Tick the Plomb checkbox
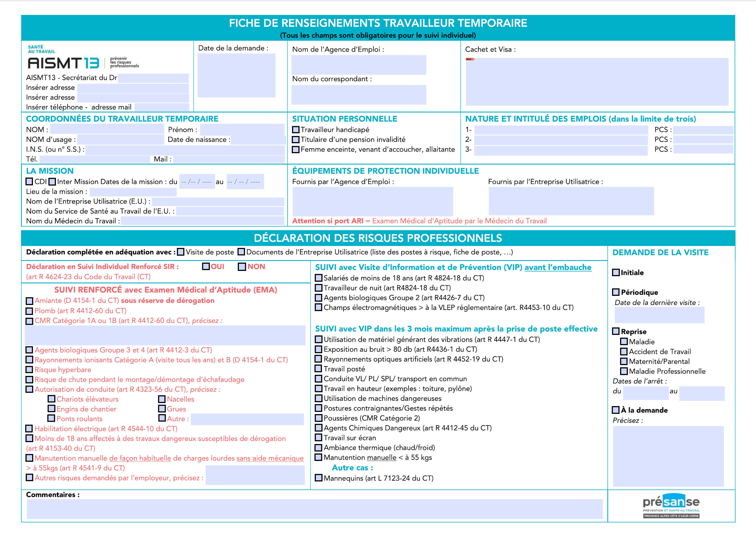 pos(29,311)
